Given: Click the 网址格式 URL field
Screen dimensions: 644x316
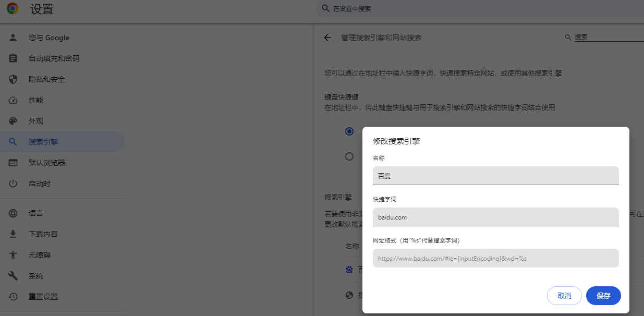Looking at the screenshot, I should coord(496,258).
